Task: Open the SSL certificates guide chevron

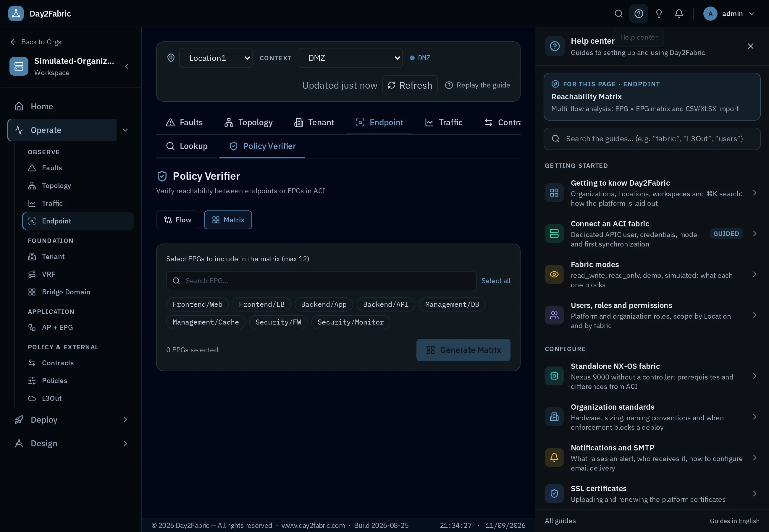Action: tap(754, 494)
